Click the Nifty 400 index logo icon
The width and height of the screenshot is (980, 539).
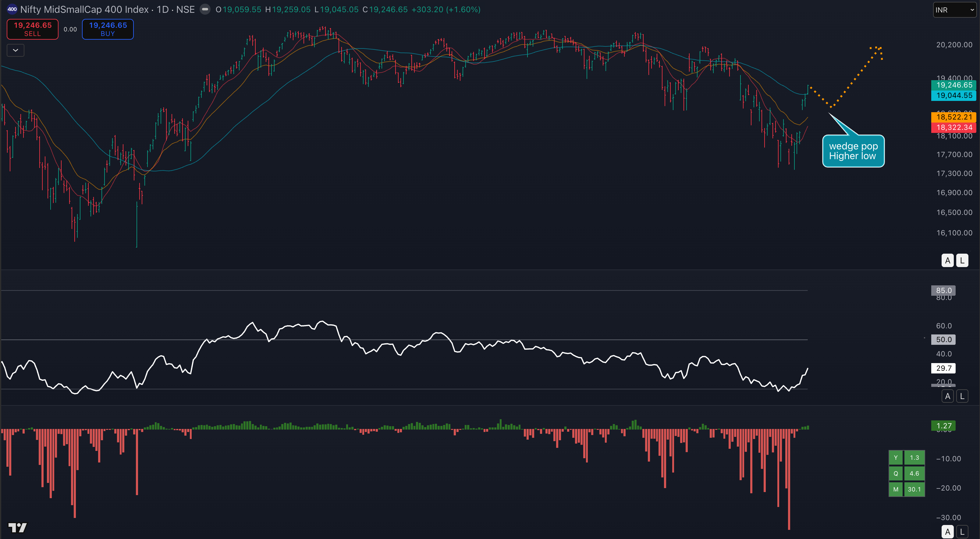[12, 9]
